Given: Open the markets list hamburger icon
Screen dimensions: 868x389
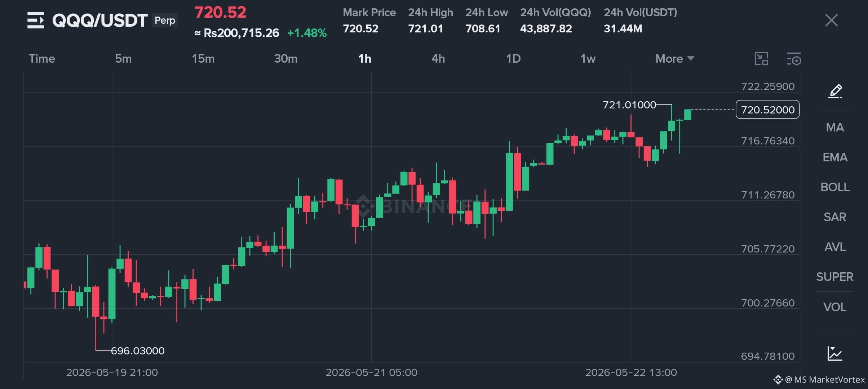Looking at the screenshot, I should click(x=35, y=20).
